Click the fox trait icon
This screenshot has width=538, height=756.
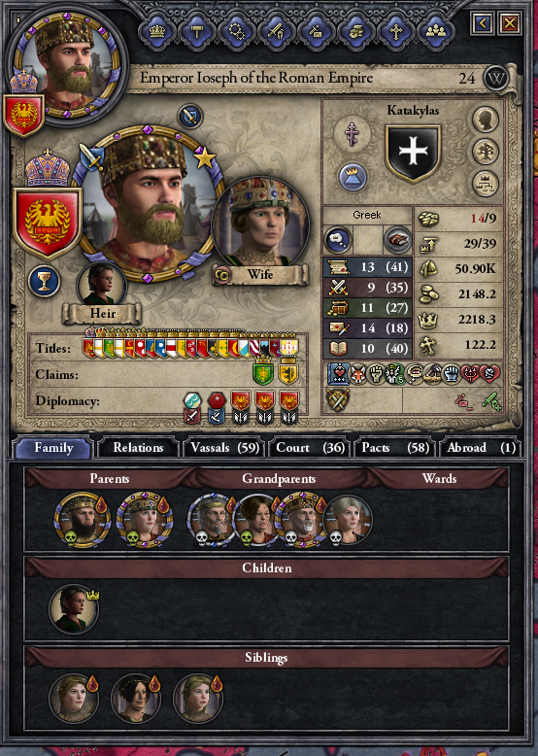(358, 374)
